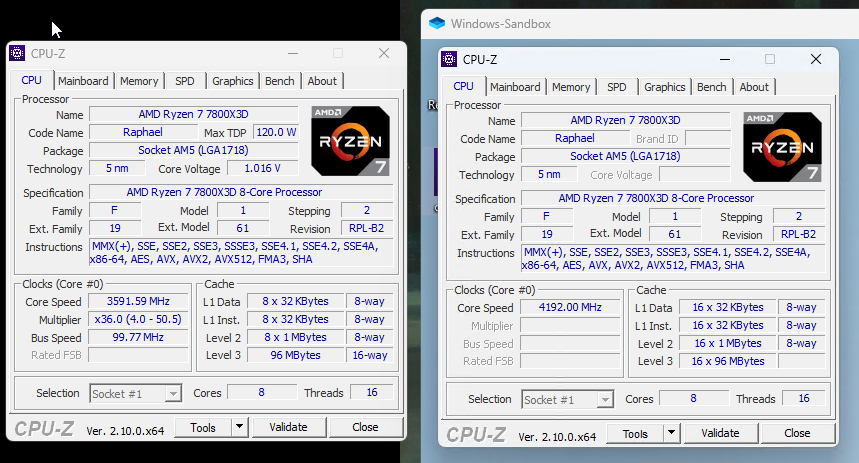The height and width of the screenshot is (463, 859).
Task: Click Specification field in left CPU-Z window
Action: point(241,192)
